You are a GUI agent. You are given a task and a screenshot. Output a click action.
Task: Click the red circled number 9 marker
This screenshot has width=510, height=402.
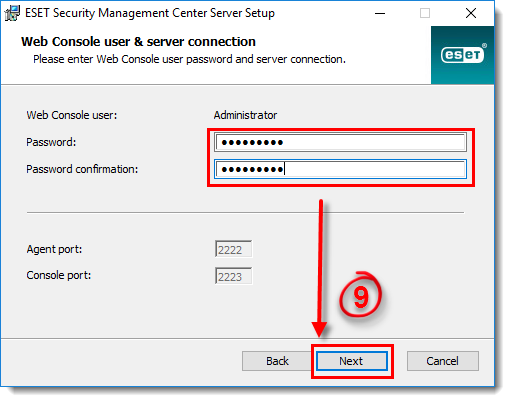(361, 295)
